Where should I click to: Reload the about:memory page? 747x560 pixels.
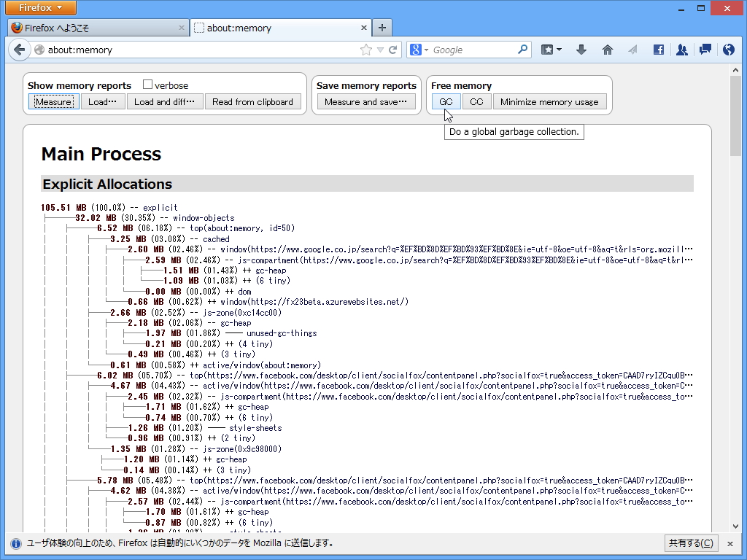click(x=393, y=50)
